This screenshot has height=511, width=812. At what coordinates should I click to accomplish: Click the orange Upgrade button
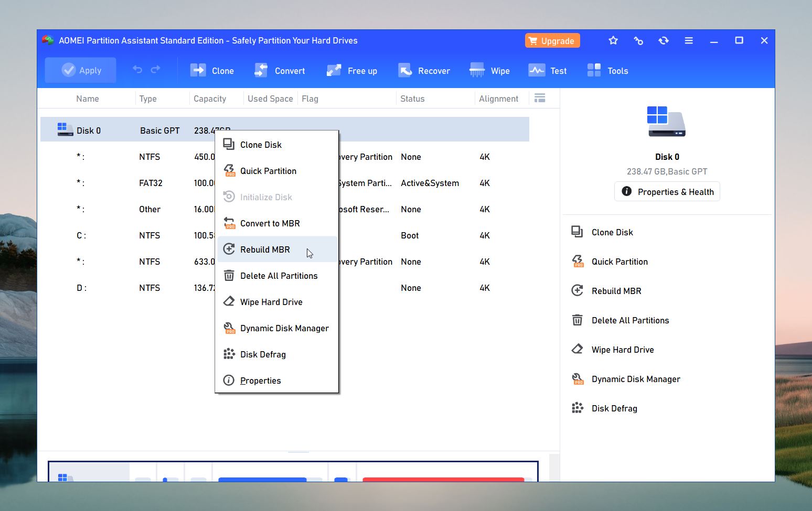coord(552,40)
